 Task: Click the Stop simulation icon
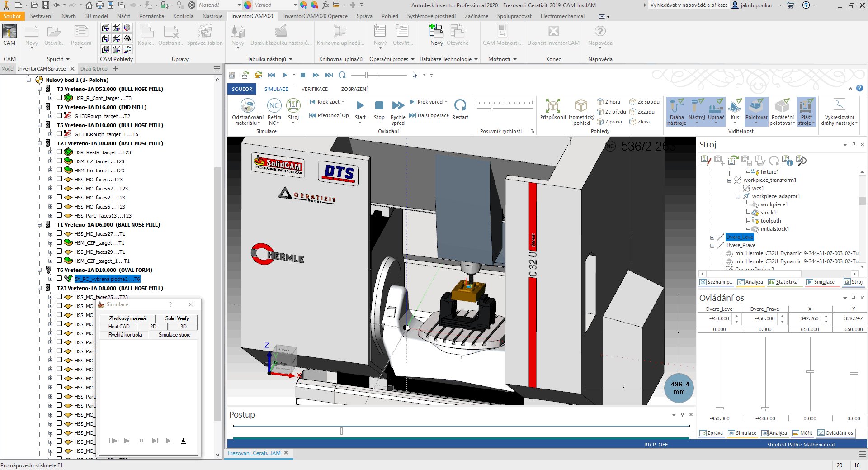coord(379,106)
